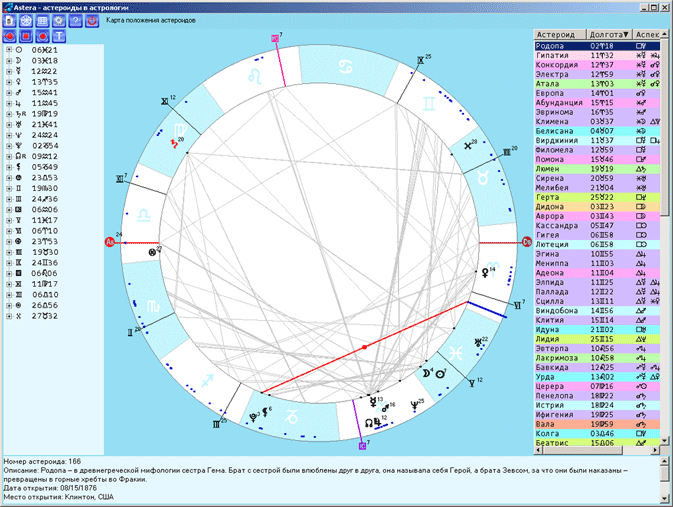Open the zodiac wheel chart view
The height and width of the screenshot is (507, 673).
pyautogui.click(x=26, y=20)
